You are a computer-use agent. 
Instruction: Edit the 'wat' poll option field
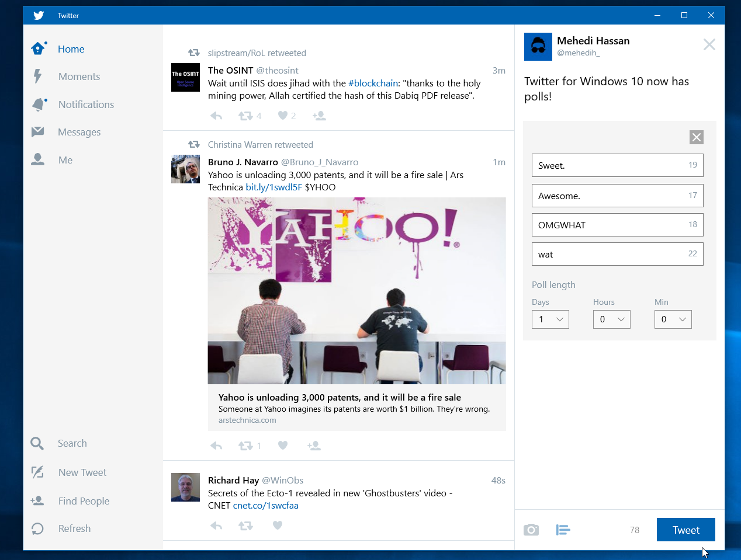[618, 254]
